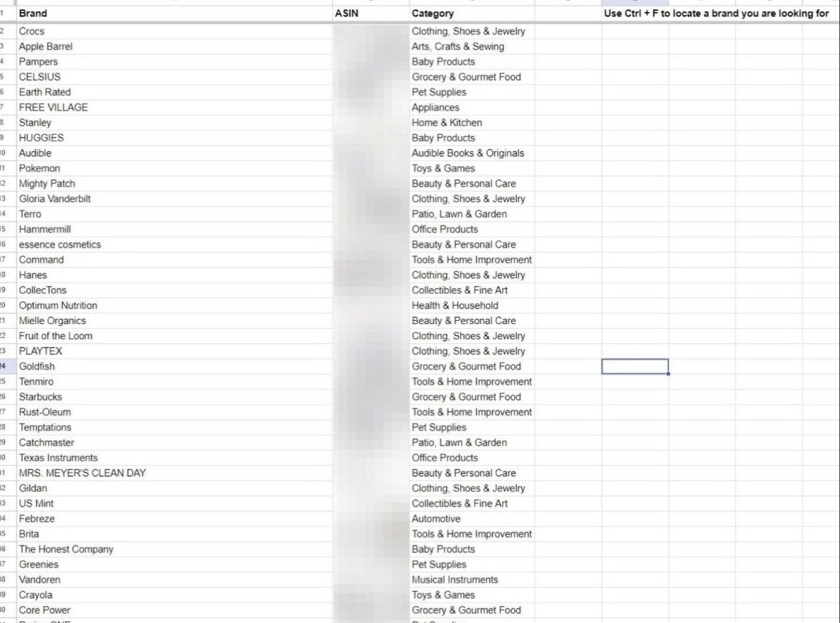This screenshot has height=623, width=840.
Task: Click the Terro brand cell
Action: [173, 214]
